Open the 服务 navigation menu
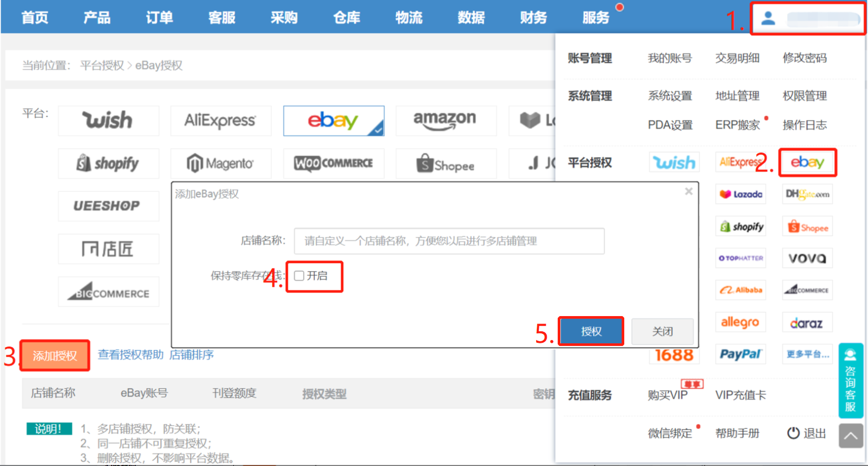Screen dimensions: 868x466 (x=596, y=18)
